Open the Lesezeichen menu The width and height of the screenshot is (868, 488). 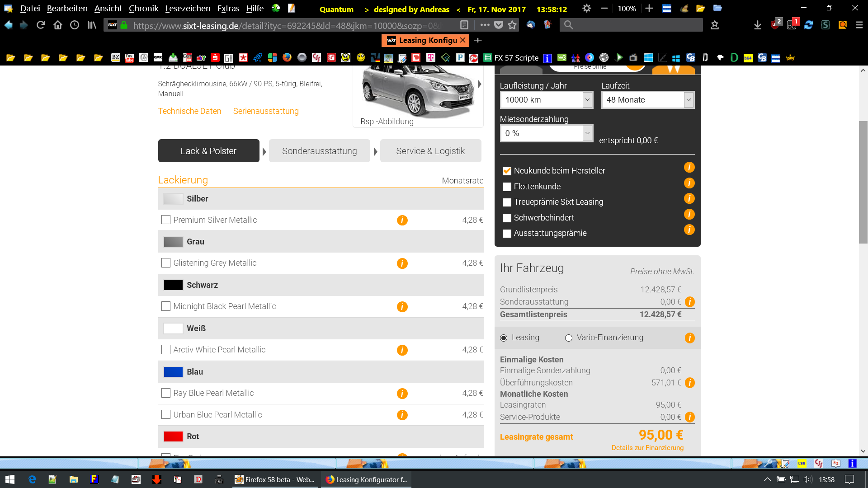[x=188, y=9]
